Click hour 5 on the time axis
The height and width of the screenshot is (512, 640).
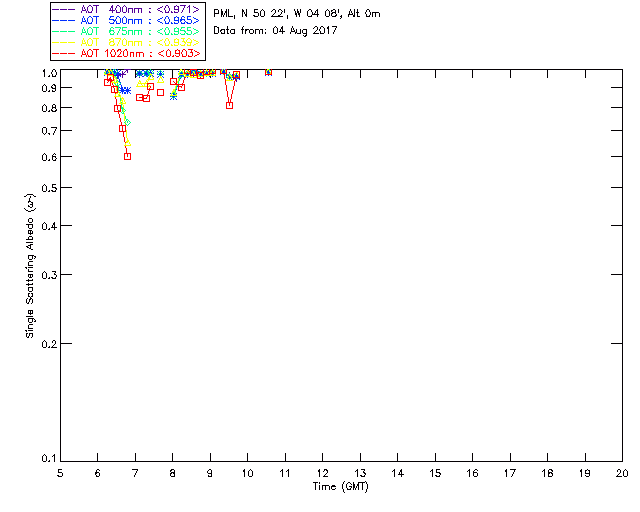click(60, 473)
